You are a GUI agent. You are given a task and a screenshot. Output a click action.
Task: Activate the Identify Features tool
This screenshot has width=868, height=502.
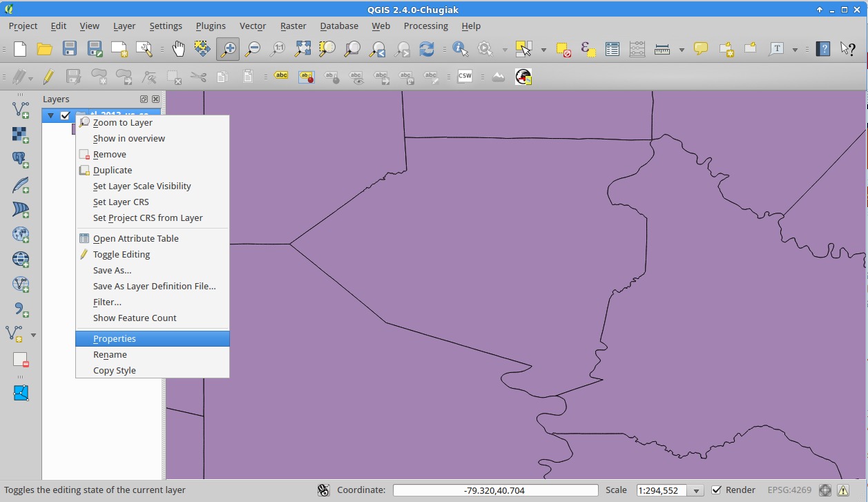click(x=460, y=49)
